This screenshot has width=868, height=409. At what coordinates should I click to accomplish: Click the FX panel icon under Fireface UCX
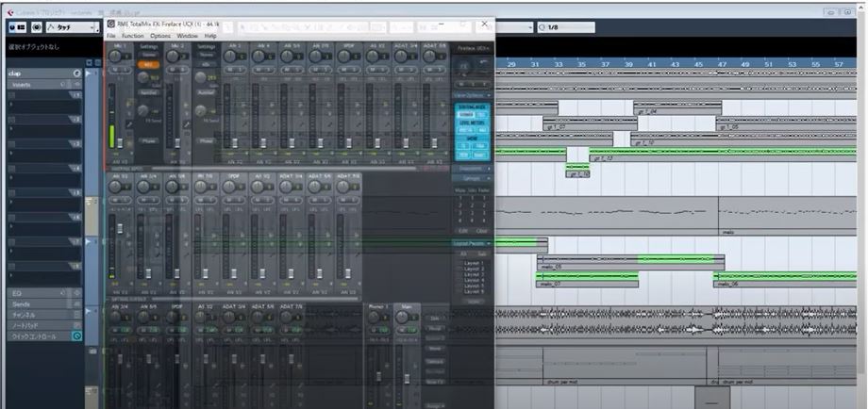pyautogui.click(x=464, y=67)
